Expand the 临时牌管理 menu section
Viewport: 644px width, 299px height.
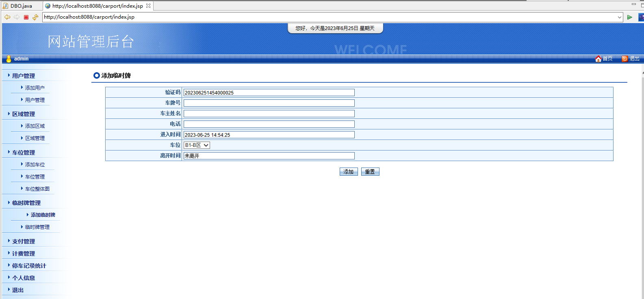click(26, 203)
